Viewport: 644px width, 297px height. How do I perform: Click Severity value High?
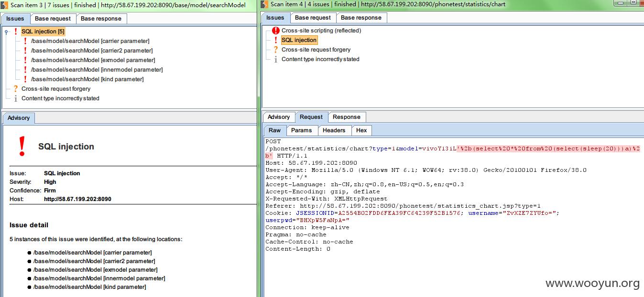pos(50,182)
